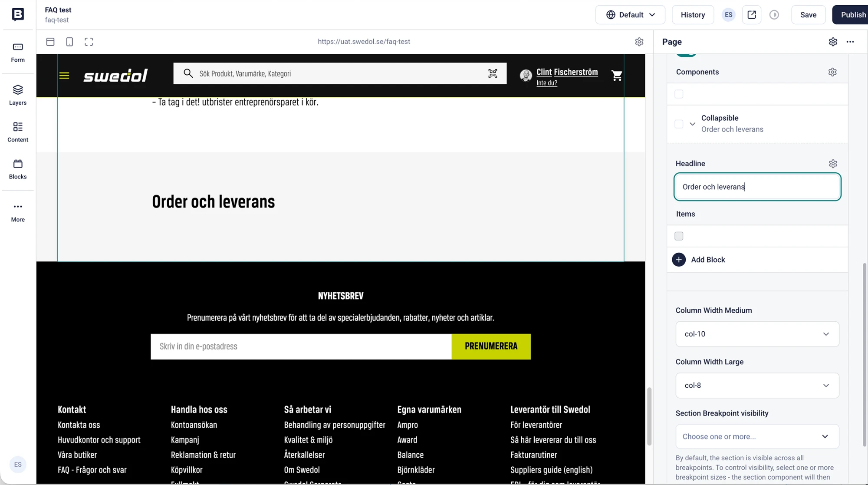
Task: Switch to mobile device preview icon
Action: click(x=69, y=42)
